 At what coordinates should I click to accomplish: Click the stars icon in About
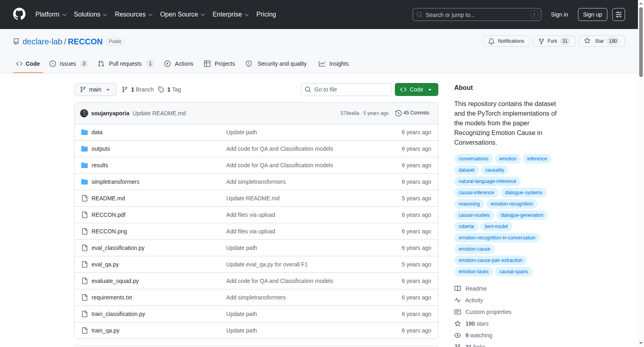coord(458,324)
